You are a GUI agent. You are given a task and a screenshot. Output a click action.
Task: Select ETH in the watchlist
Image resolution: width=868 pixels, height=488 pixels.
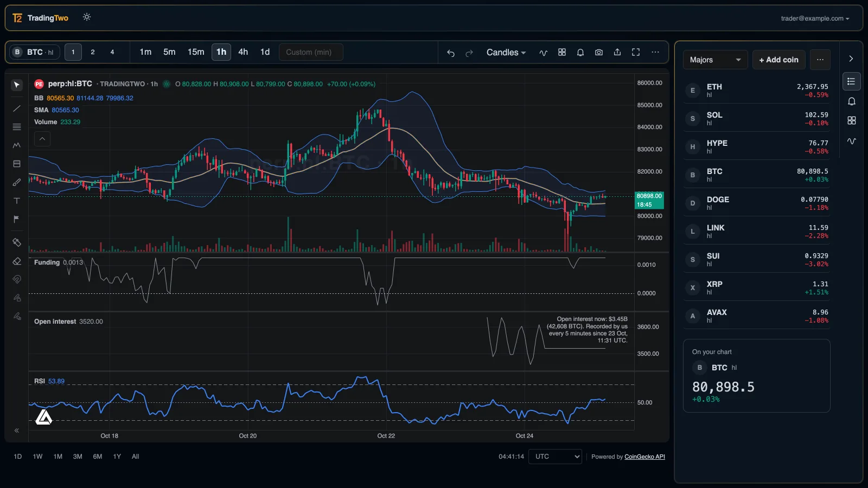(757, 91)
